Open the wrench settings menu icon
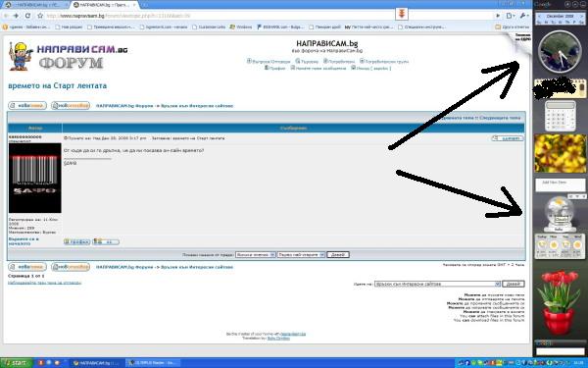This screenshot has width=588, height=368. pyautogui.click(x=523, y=16)
